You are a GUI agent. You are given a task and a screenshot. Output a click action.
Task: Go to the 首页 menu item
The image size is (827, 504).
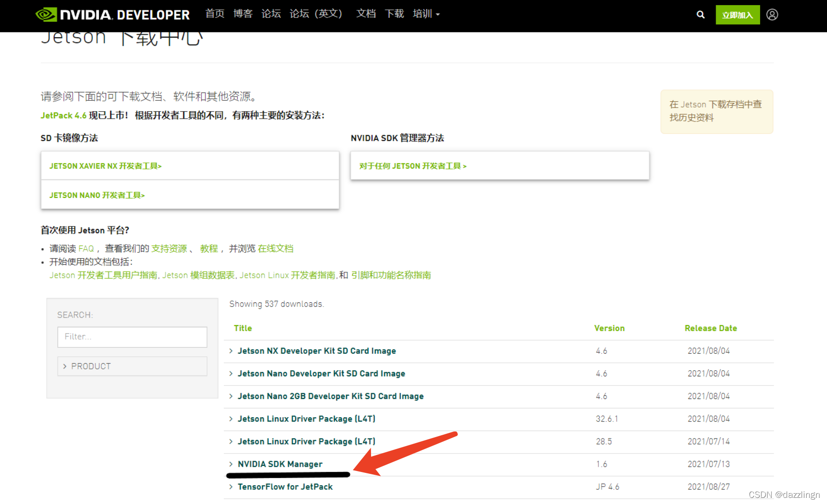point(215,14)
